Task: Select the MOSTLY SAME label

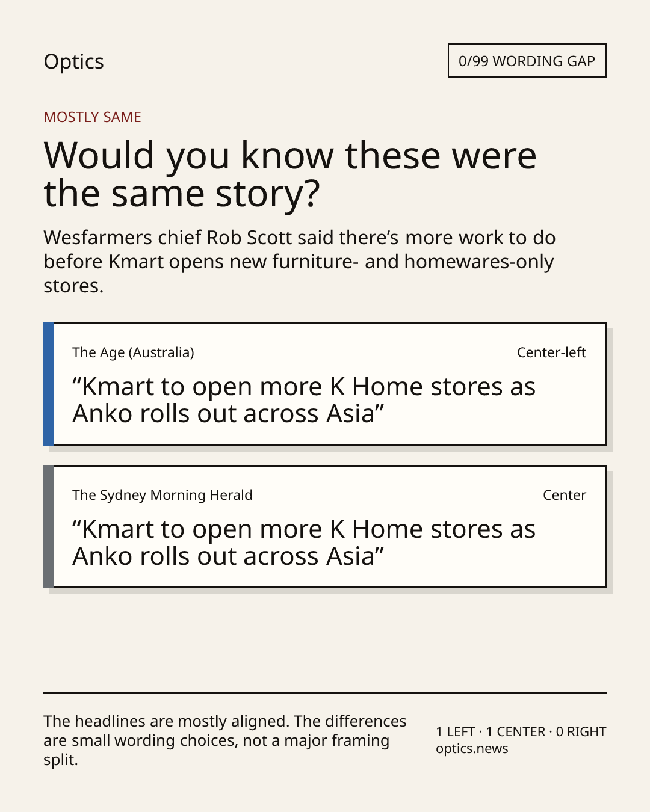Action: [92, 117]
